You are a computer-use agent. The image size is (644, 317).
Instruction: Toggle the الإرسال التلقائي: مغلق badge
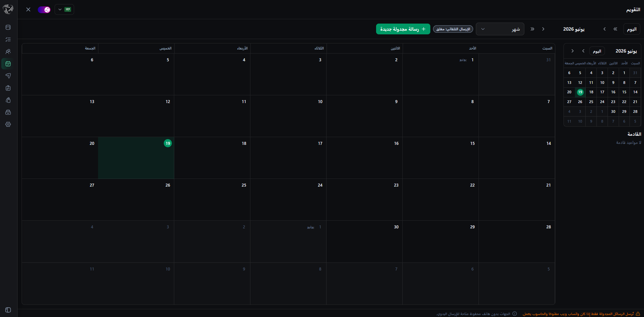click(x=453, y=29)
